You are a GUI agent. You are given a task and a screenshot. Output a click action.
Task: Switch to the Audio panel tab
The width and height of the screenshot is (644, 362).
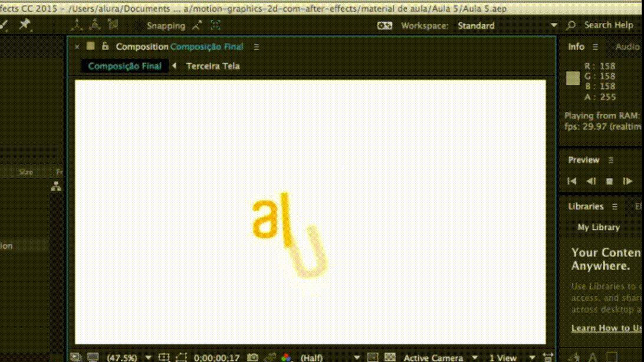click(x=627, y=47)
